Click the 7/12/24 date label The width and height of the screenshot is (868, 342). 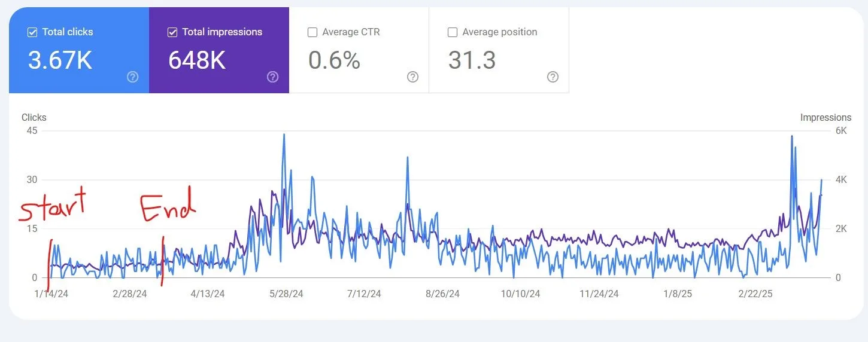pos(364,294)
